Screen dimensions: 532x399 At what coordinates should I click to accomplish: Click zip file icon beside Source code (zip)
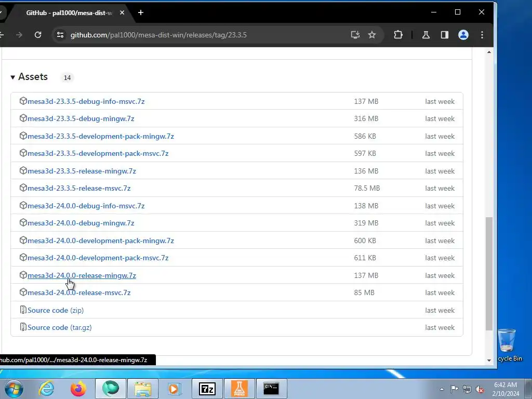(x=23, y=310)
